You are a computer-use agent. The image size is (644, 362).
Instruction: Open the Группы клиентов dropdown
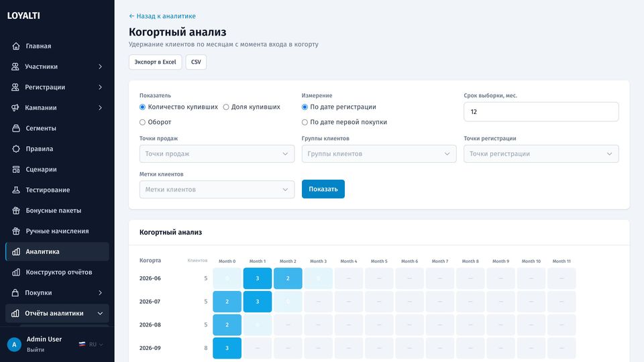tap(379, 154)
